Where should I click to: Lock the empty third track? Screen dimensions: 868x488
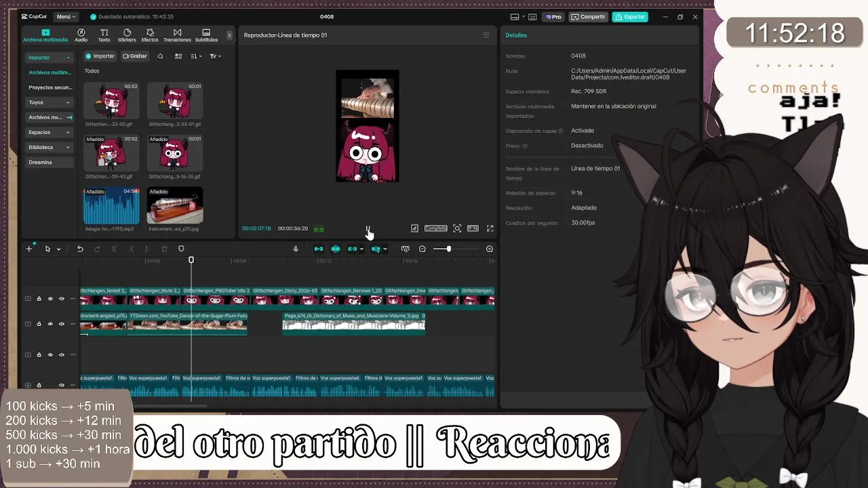click(x=39, y=354)
